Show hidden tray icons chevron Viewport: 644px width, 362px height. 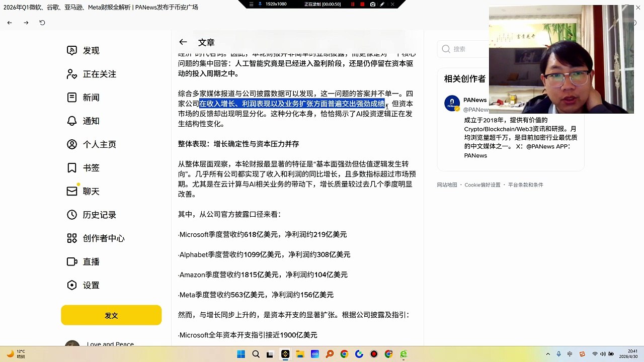(548, 354)
